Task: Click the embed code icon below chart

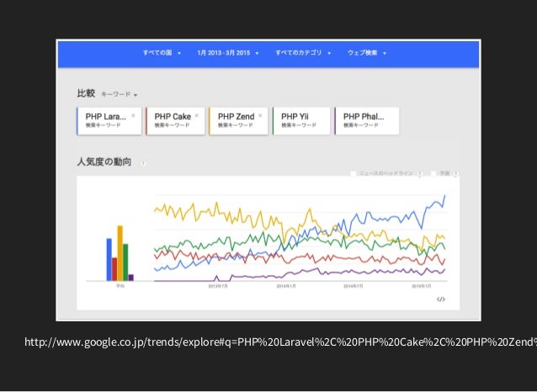Action: click(441, 299)
